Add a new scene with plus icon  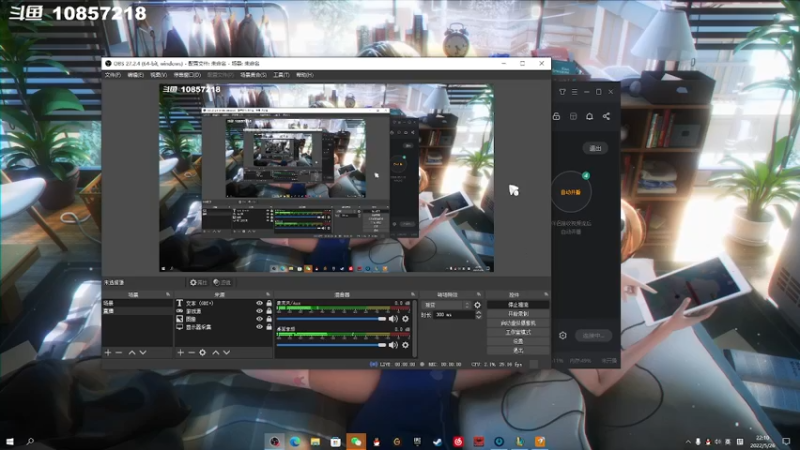pos(108,353)
